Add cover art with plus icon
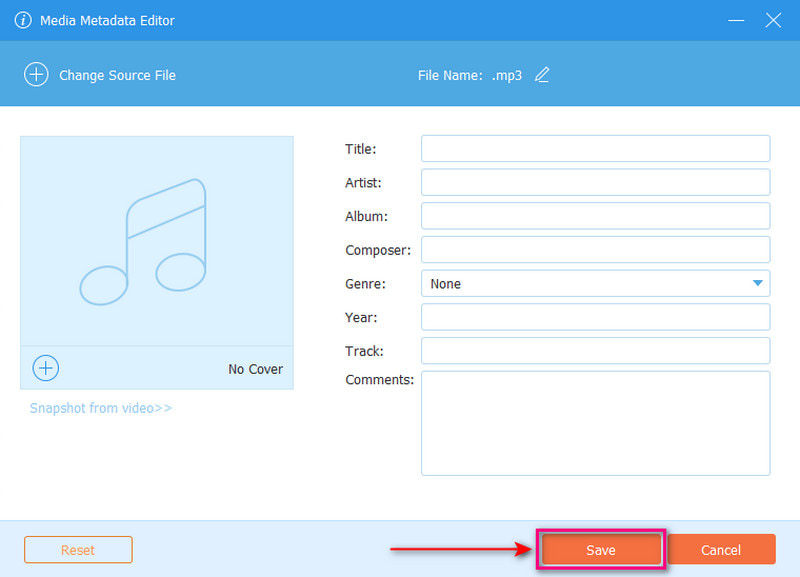Viewport: 800px width, 577px height. (46, 368)
